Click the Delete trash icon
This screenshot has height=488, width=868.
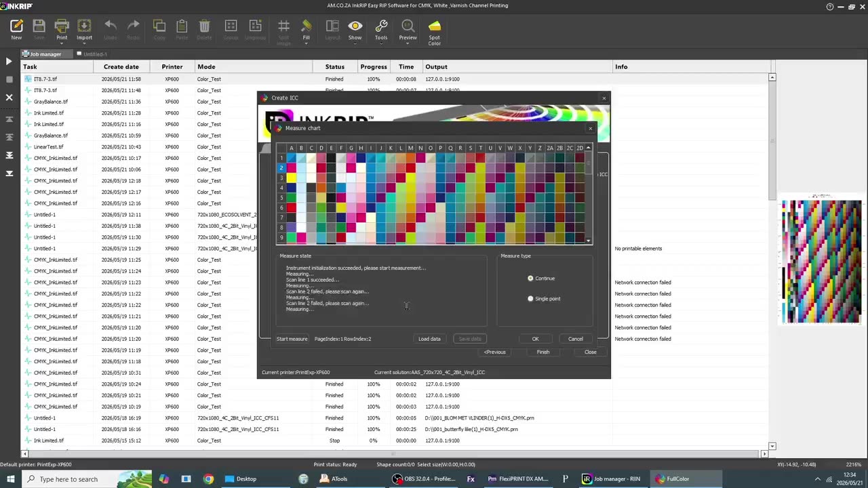(204, 26)
